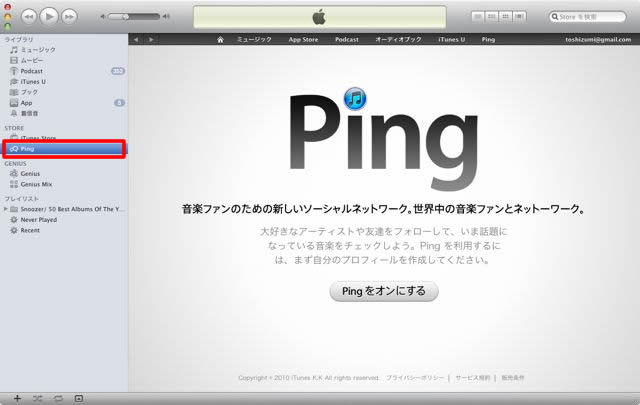640x405 pixels.
Task: Switch to grid view
Action: 505,17
